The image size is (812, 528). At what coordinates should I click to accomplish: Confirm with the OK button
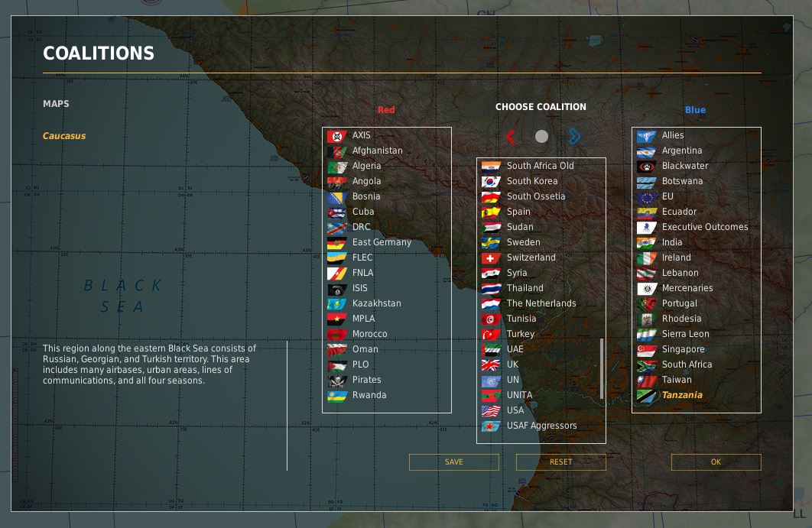pos(716,462)
